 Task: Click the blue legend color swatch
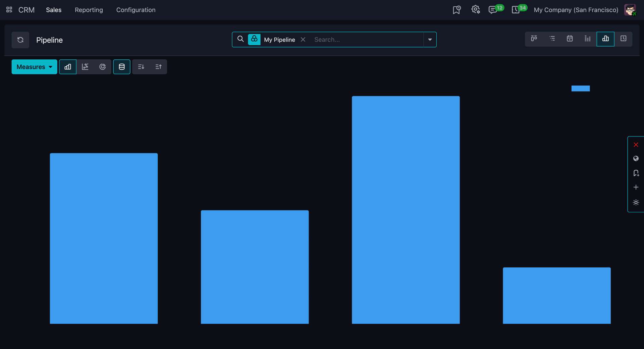coord(581,89)
